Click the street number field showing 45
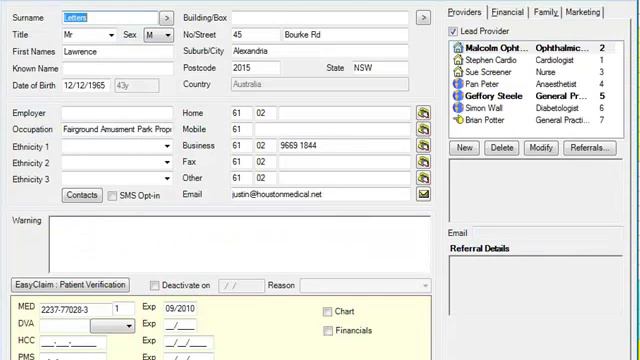 point(256,35)
